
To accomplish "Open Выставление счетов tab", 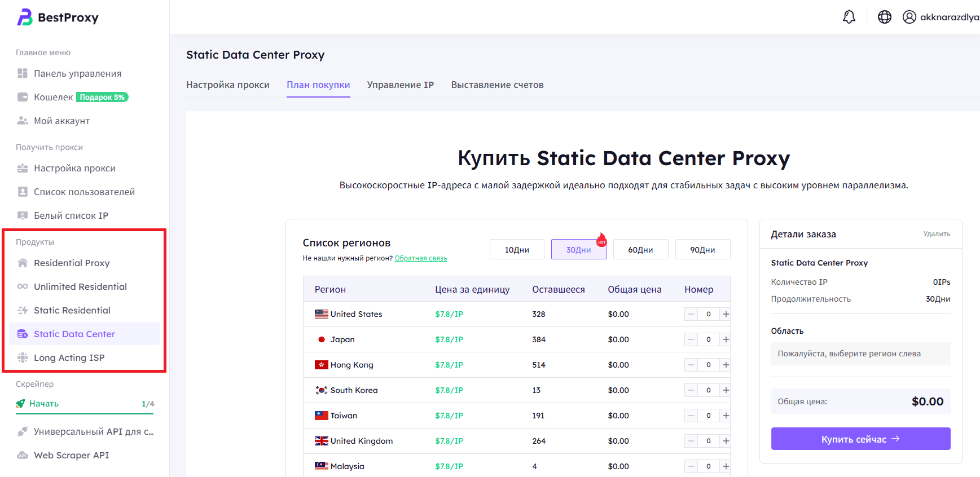I will (497, 85).
